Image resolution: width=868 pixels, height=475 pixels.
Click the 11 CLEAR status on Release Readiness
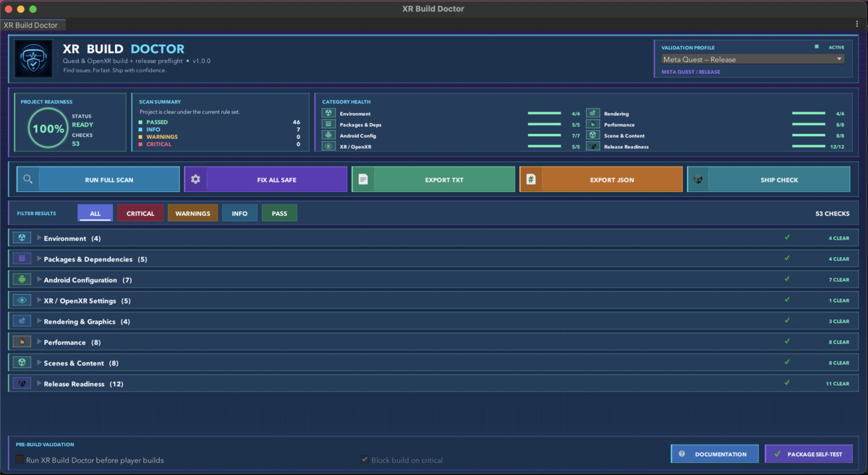click(x=839, y=384)
